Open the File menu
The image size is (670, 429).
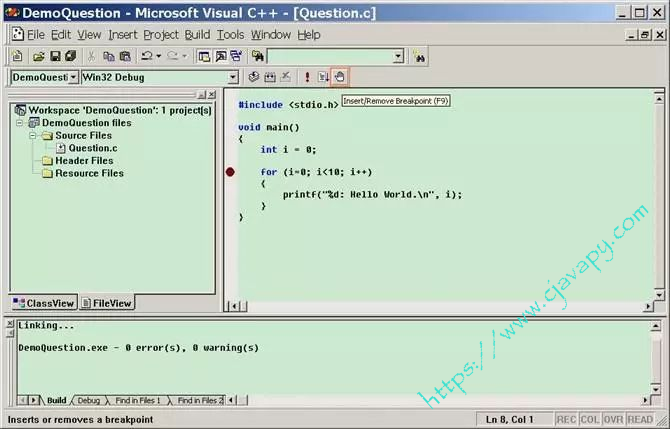pos(36,35)
